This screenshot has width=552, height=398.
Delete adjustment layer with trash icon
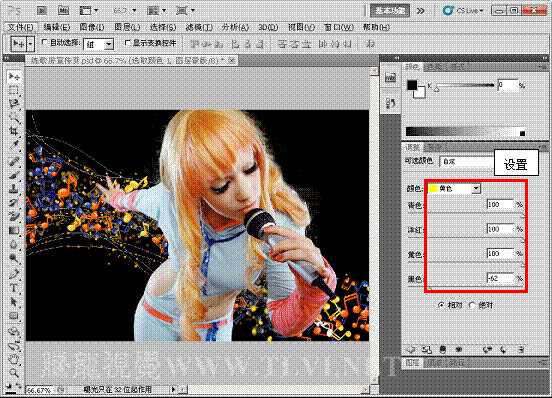pyautogui.click(x=521, y=349)
